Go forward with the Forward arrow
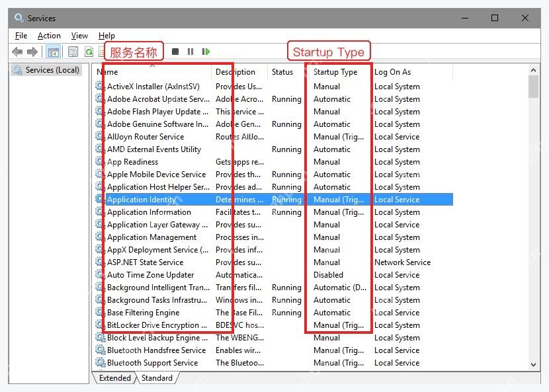This screenshot has height=392, width=549. point(32,52)
